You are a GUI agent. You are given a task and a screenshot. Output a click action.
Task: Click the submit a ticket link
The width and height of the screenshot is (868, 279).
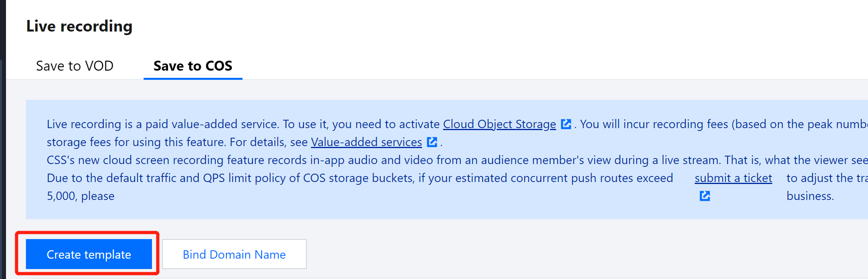tap(733, 178)
